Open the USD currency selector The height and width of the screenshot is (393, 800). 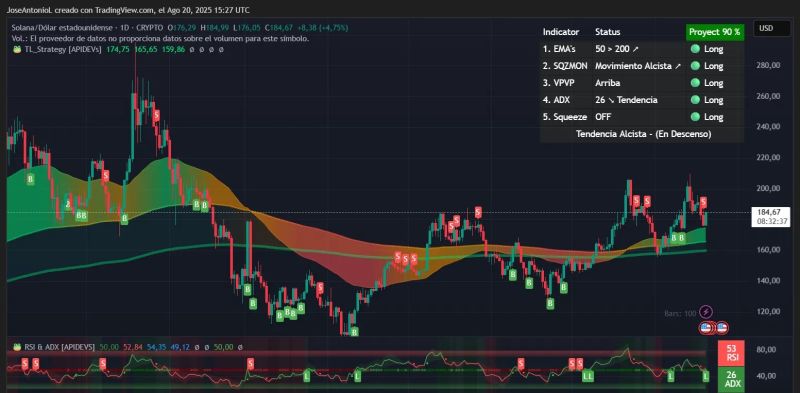[x=771, y=28]
